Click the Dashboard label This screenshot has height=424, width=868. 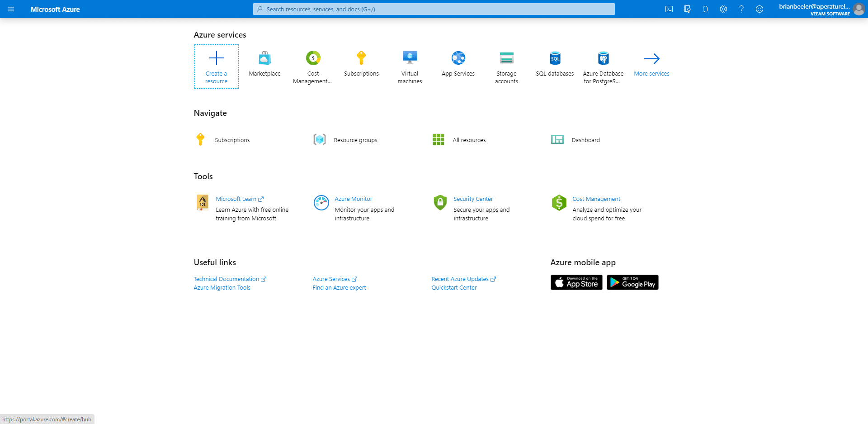tap(585, 140)
